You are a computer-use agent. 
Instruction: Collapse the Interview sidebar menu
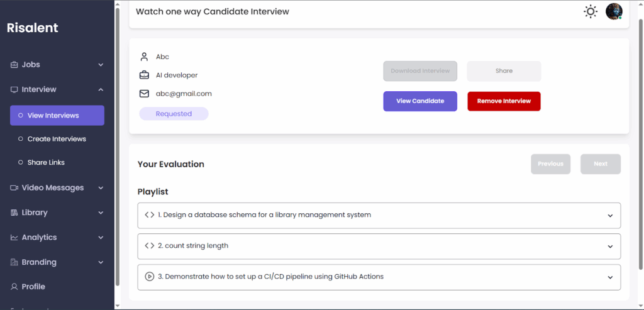point(101,90)
